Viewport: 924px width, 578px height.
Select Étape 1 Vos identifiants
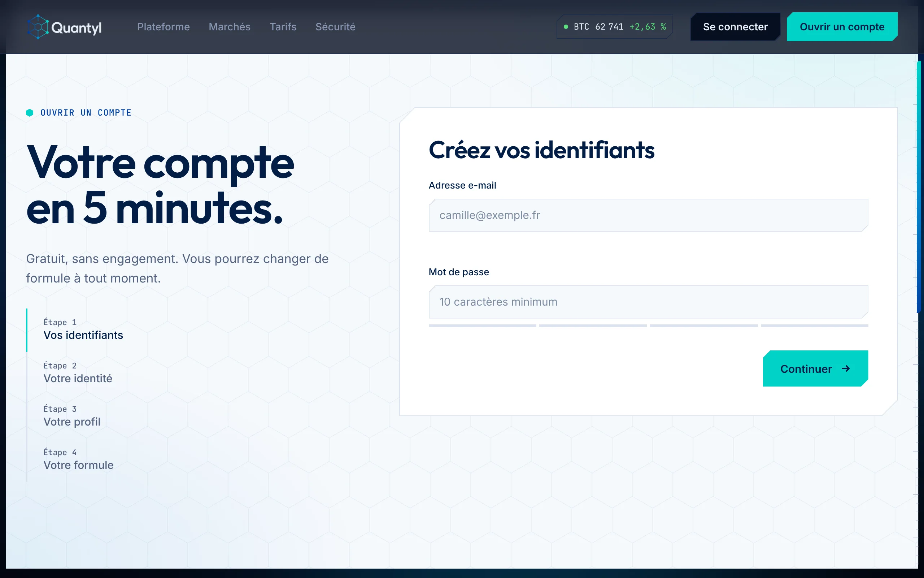tap(83, 329)
